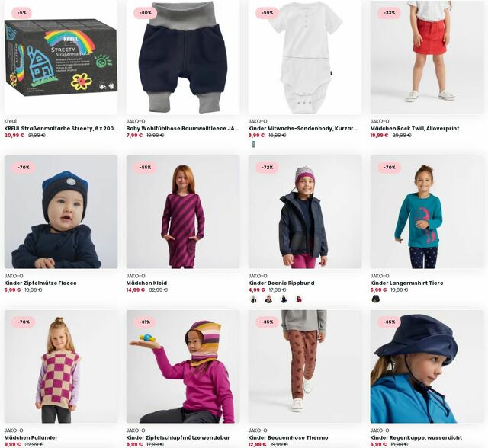Click the Kreul brand name label
Image resolution: width=488 pixels, height=448 pixels.
click(10, 121)
